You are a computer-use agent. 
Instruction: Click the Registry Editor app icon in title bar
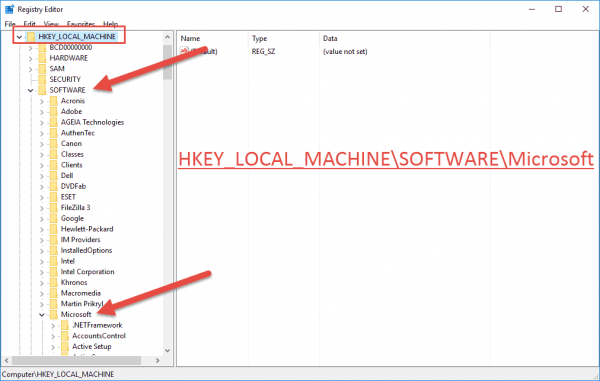tap(9, 9)
